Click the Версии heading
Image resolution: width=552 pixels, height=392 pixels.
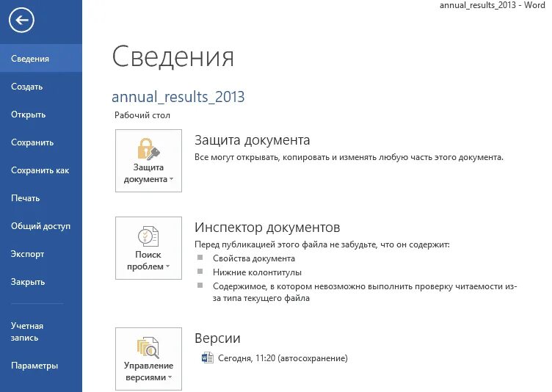[217, 338]
